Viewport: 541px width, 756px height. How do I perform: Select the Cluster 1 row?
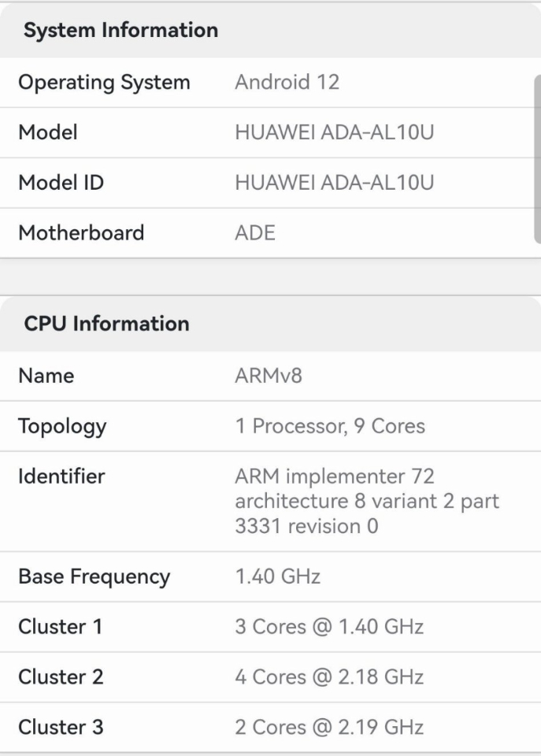(271, 627)
